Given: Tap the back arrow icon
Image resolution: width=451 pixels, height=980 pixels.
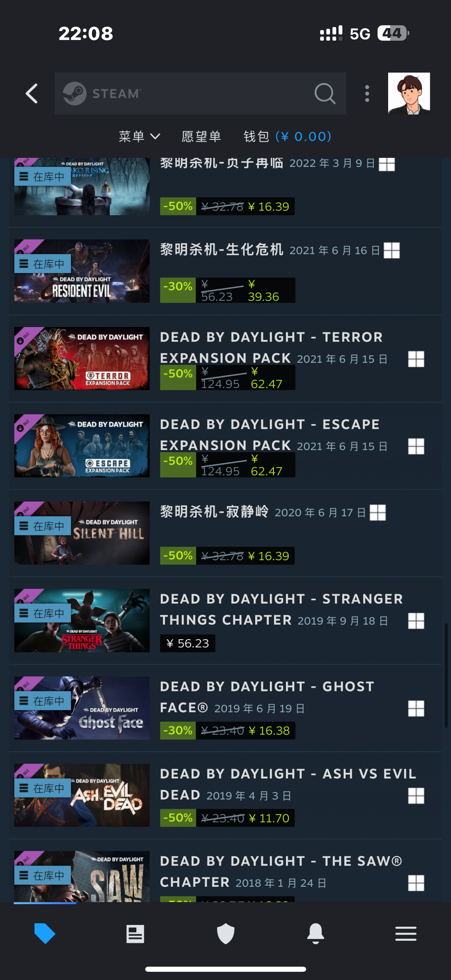Looking at the screenshot, I should [31, 94].
